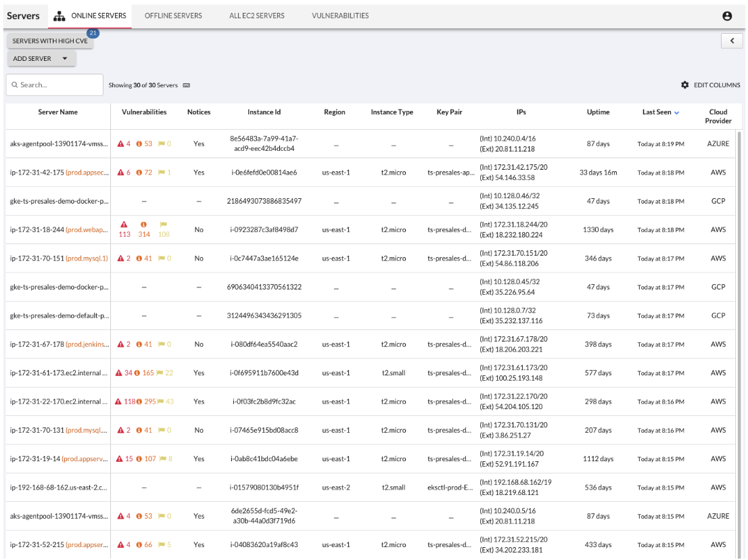
Task: Click red critical vulnerability icon for ip-172-31-18-244
Action: (x=124, y=224)
